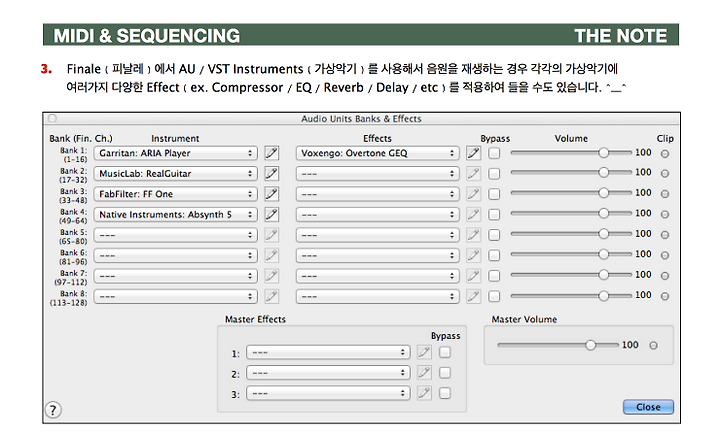
Task: Open Master Effects slot 1 dropdown
Action: click(328, 352)
